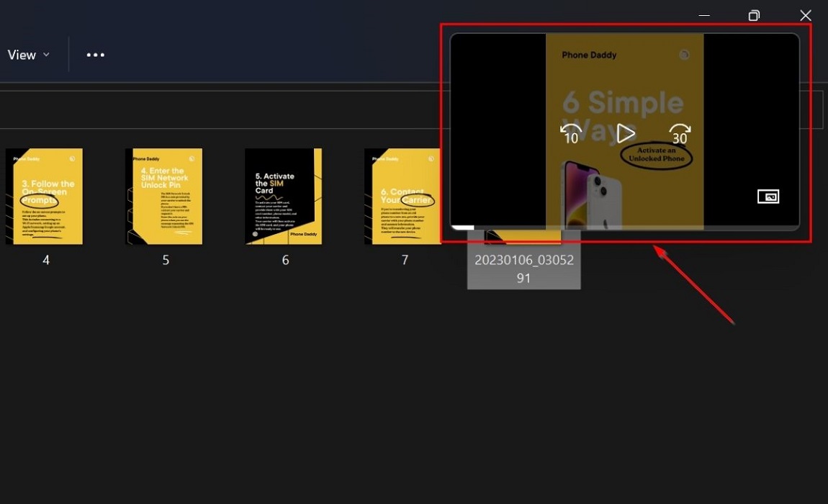Skip forward 30 seconds in the video preview
This screenshot has width=828, height=504.
tap(678, 133)
